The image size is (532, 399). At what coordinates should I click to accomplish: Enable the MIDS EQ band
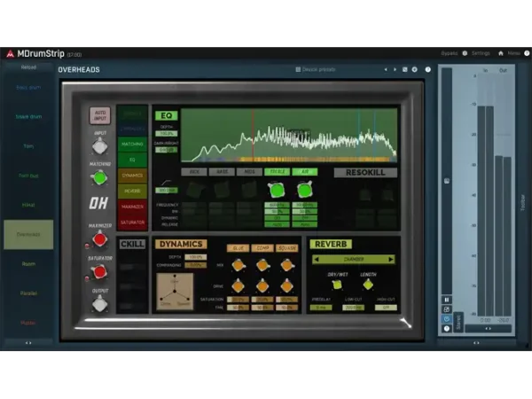[249, 172]
